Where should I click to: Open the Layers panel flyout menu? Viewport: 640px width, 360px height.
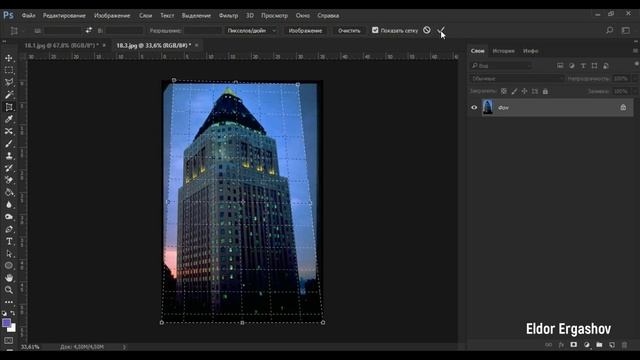(x=635, y=51)
